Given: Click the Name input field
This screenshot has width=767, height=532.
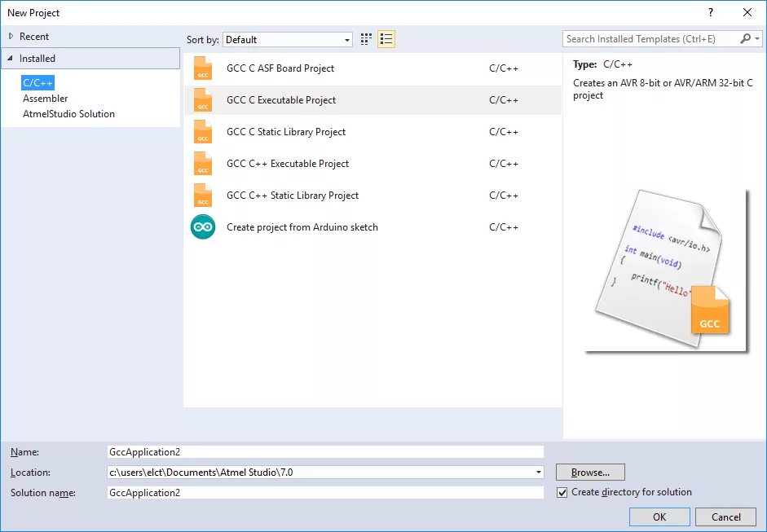Looking at the screenshot, I should click(325, 452).
